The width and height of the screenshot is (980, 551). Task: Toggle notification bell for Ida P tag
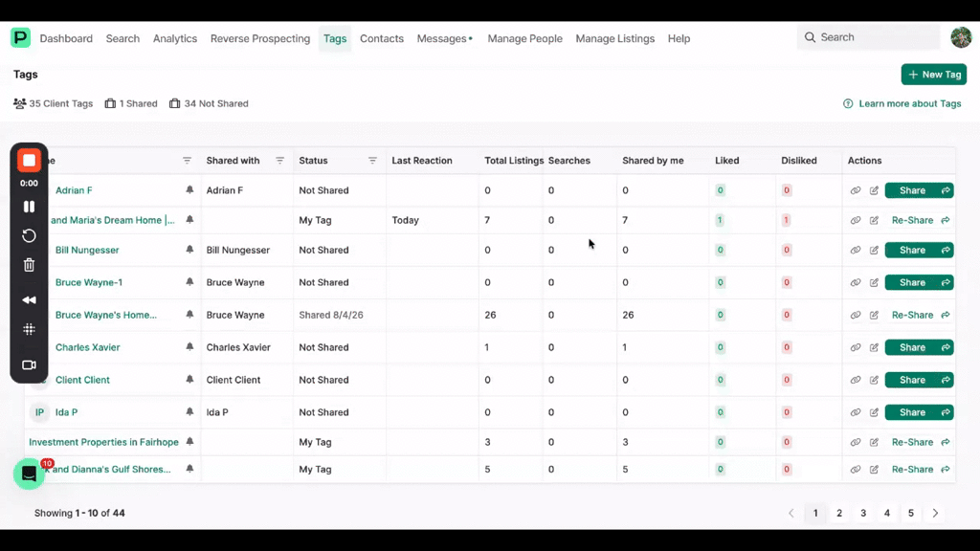pos(189,411)
